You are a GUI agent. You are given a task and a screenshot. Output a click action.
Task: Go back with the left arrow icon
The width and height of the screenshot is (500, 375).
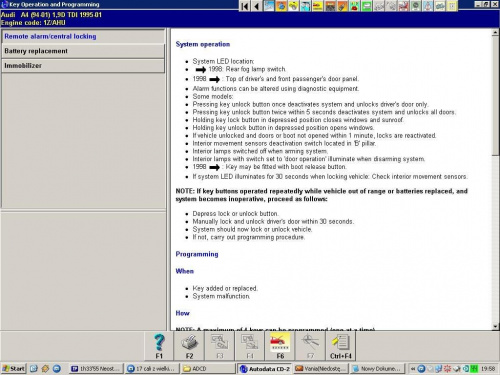coord(256,6)
